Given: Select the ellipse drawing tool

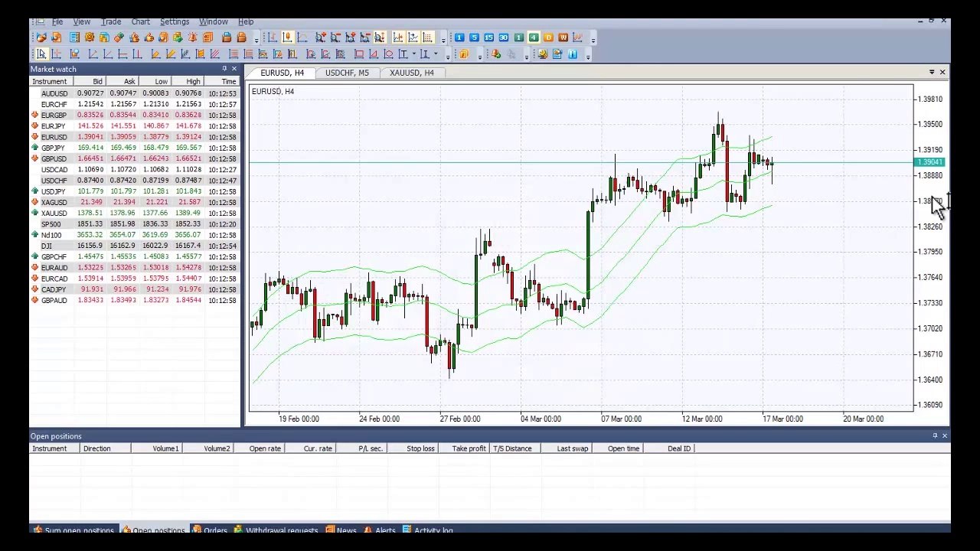Looking at the screenshot, I should [388, 54].
